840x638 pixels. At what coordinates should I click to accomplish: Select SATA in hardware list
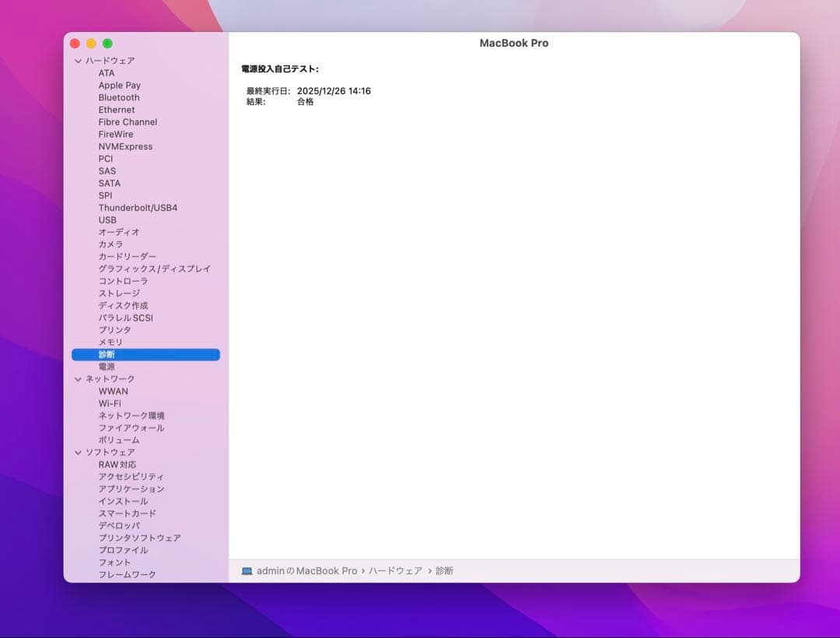pyautogui.click(x=110, y=184)
